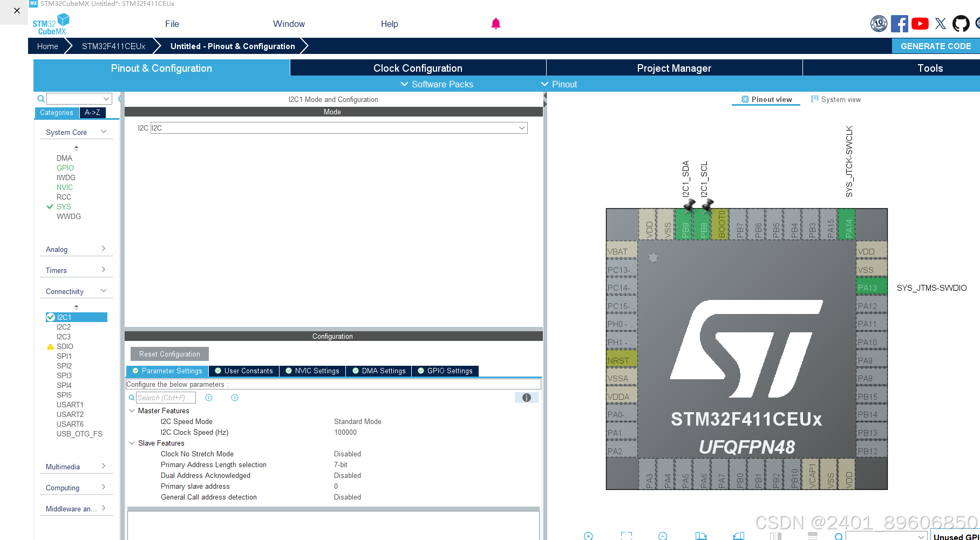Open the Window menu
This screenshot has height=540, width=980.
pos(289,24)
